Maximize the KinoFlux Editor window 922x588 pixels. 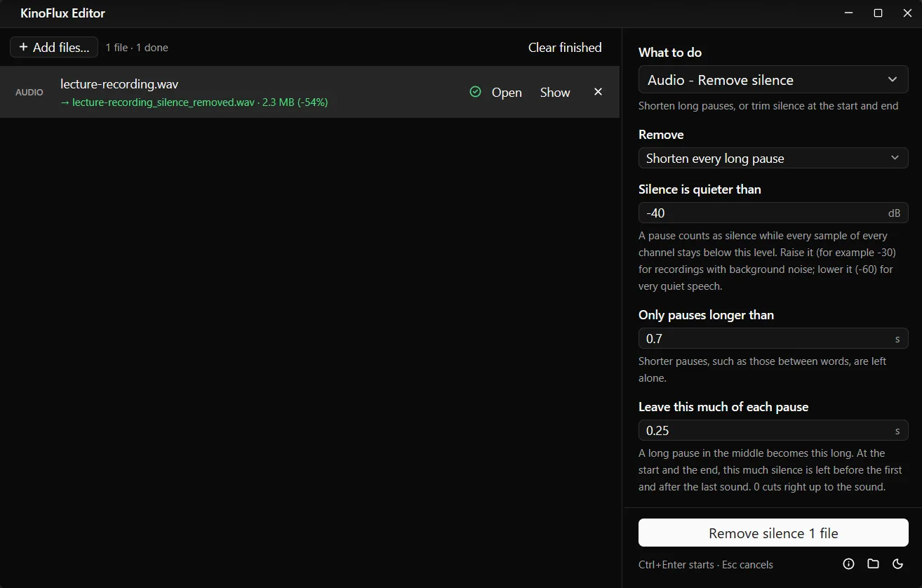click(x=878, y=13)
